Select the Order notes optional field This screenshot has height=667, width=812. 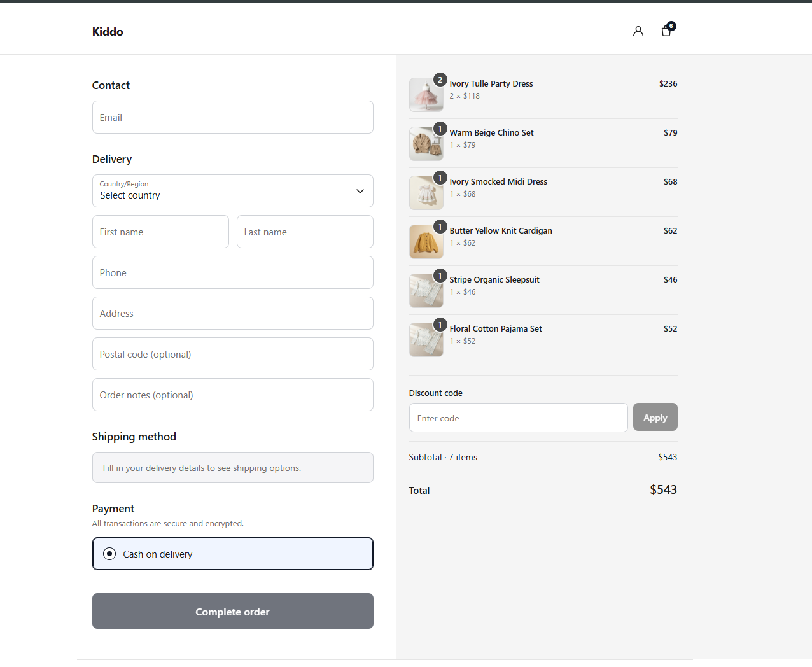point(233,395)
